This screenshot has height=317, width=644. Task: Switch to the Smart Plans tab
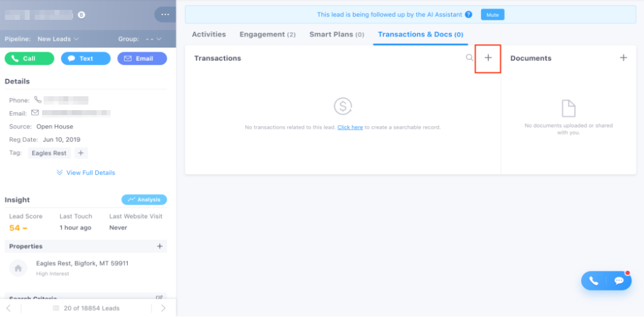[x=337, y=34]
